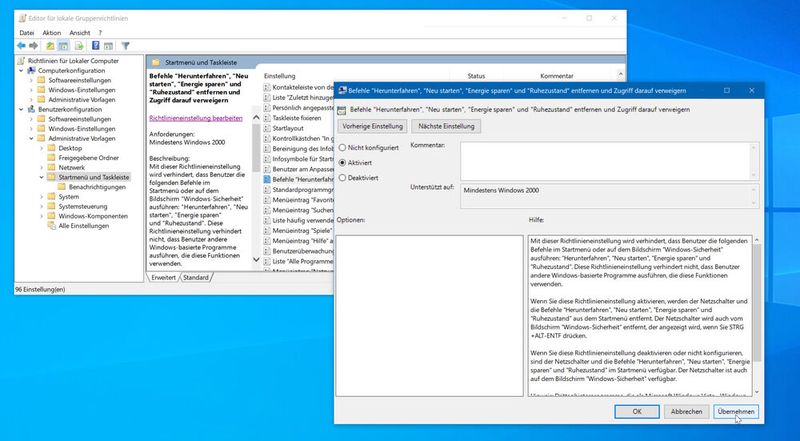The image size is (800, 441).
Task: Select the Aktiviert radio button
Action: point(342,163)
